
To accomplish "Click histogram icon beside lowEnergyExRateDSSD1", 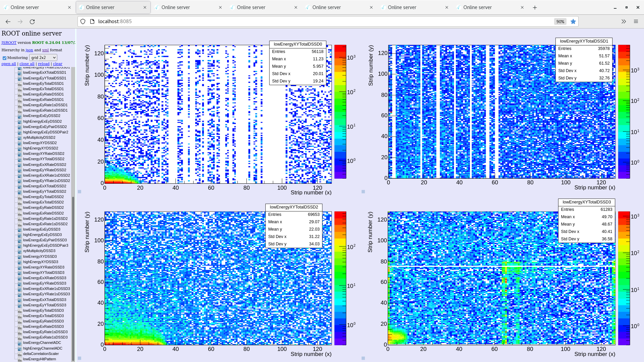I will (x=20, y=100).
